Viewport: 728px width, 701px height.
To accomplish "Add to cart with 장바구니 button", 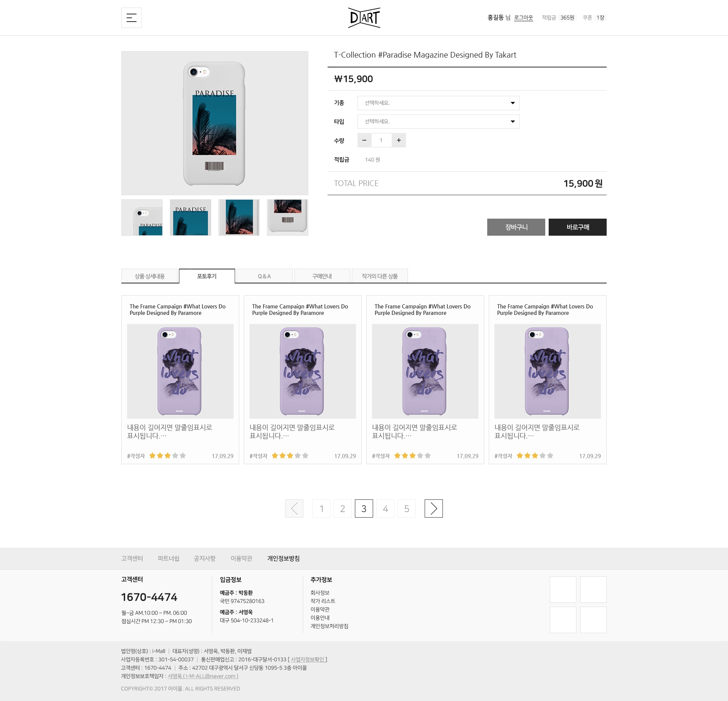I will click(516, 227).
